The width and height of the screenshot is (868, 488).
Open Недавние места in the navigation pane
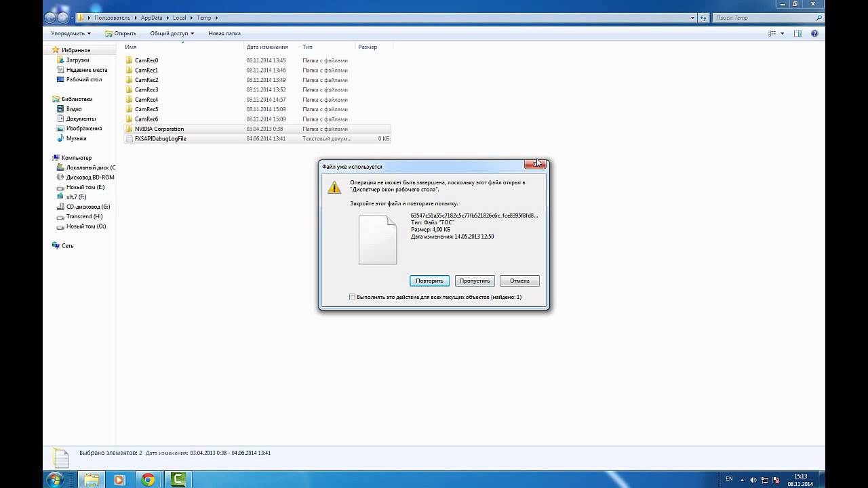[x=87, y=70]
